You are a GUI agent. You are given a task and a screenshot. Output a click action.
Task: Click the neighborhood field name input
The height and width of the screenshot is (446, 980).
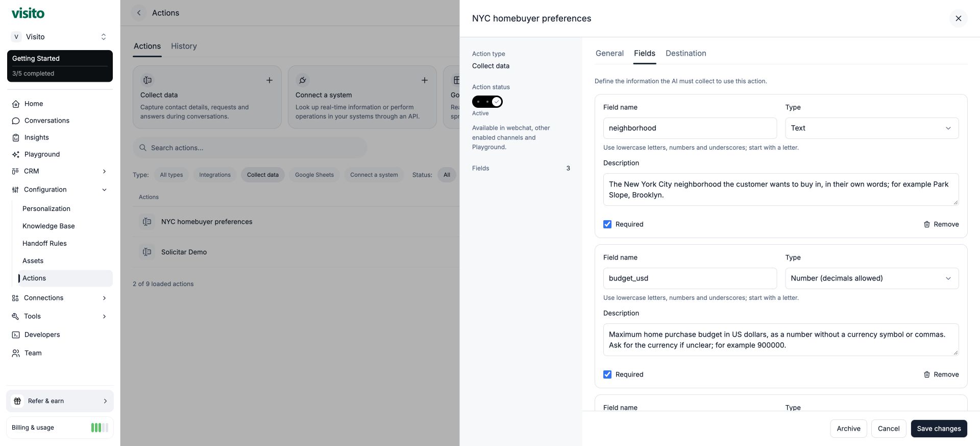tap(690, 128)
